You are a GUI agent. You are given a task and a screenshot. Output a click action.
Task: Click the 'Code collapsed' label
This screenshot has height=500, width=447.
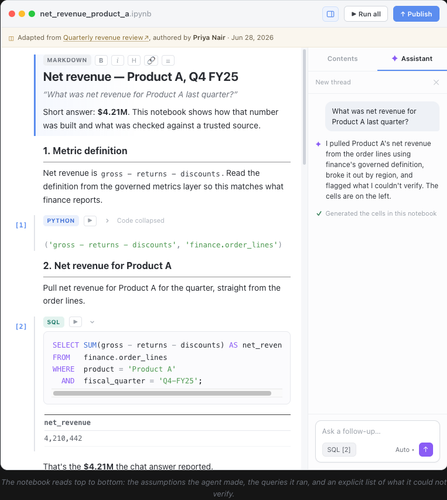click(140, 221)
